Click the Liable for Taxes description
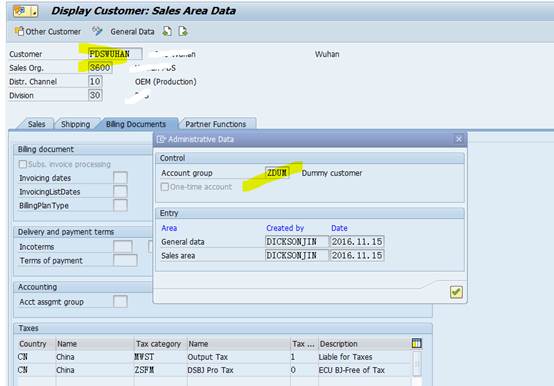Viewport: 554px width, 386px height. pos(365,357)
